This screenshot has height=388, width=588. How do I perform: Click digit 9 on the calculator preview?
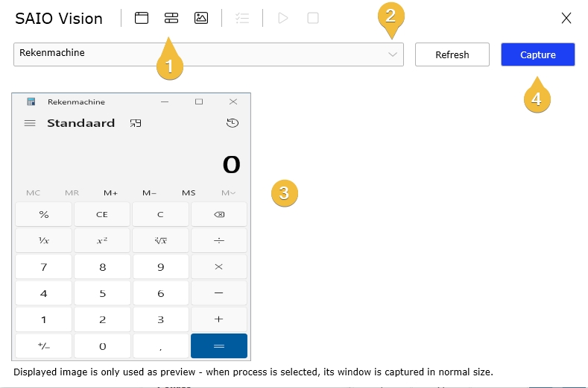tap(160, 266)
